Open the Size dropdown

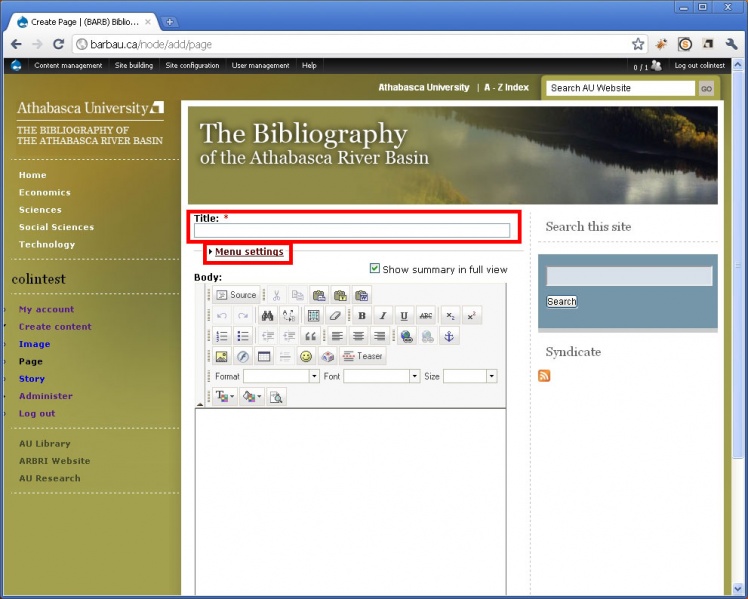[x=470, y=376]
